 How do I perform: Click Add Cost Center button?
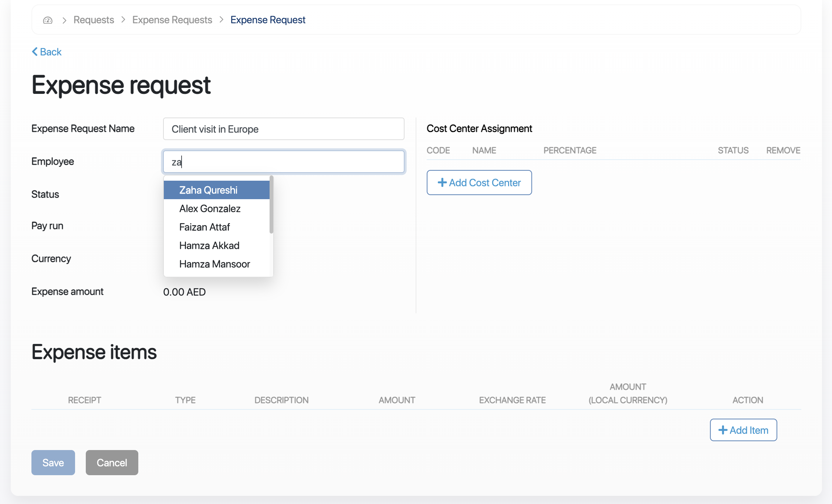[479, 183]
